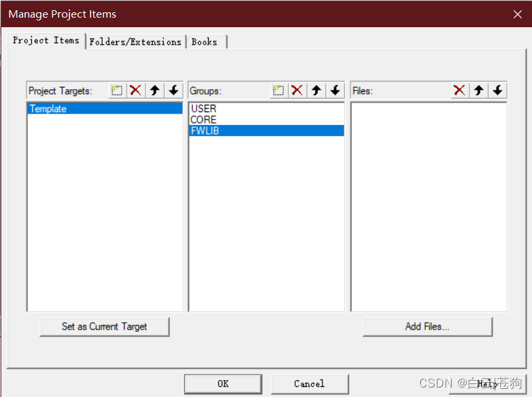Viewport: 532px width, 397px height.
Task: Confirm with the OK button
Action: click(223, 384)
